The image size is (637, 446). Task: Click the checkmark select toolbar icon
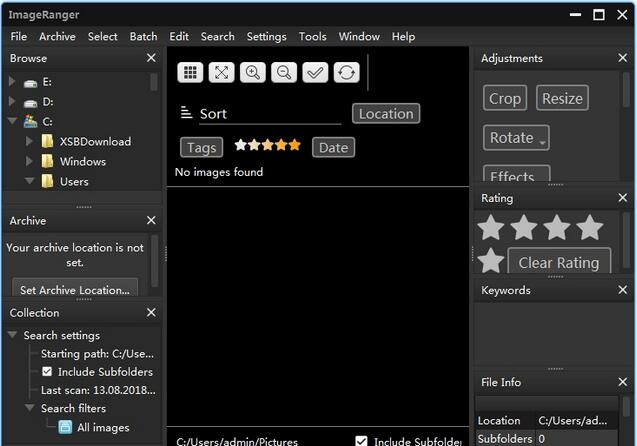(315, 73)
